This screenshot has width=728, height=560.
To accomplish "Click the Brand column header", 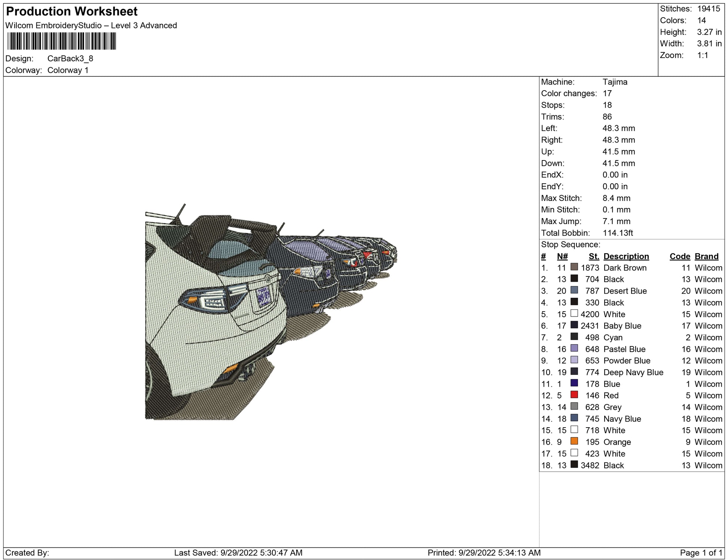I will [x=706, y=256].
